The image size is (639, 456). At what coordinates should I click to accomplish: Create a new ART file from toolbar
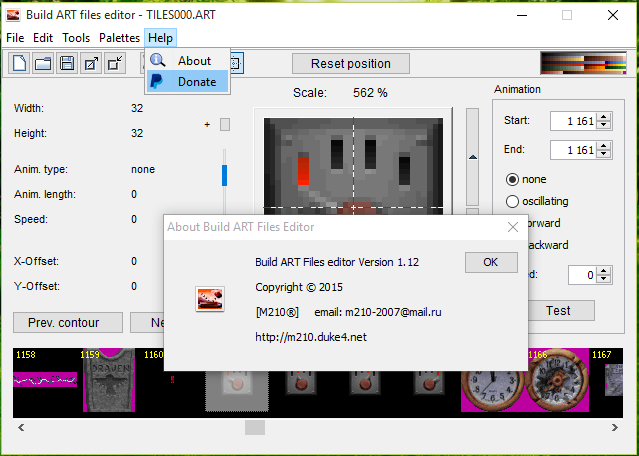[x=19, y=64]
